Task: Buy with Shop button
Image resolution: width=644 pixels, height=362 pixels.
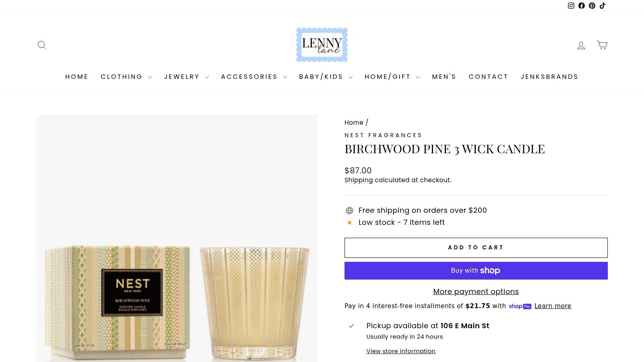Action: tap(476, 271)
